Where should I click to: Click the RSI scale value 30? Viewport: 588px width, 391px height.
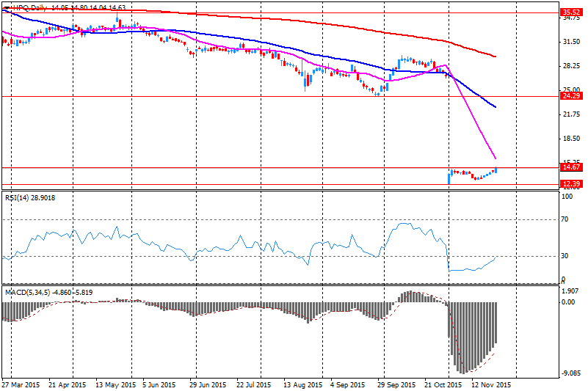point(565,256)
